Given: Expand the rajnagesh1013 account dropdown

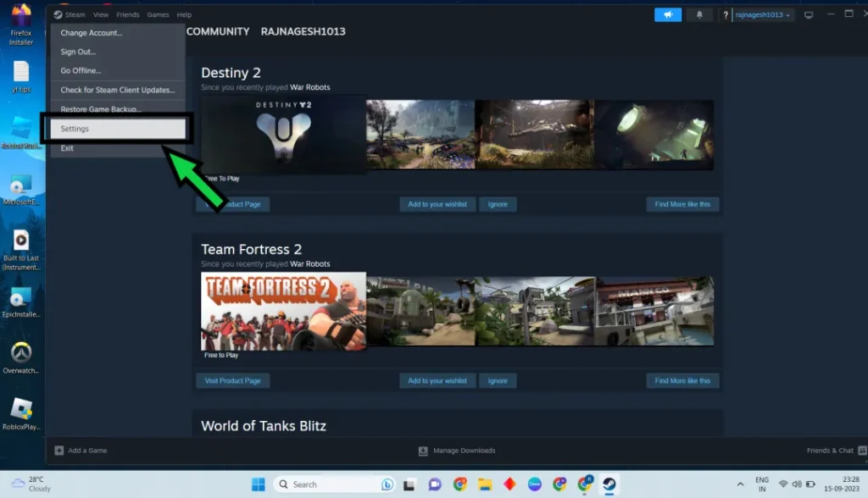Looking at the screenshot, I should 763,15.
